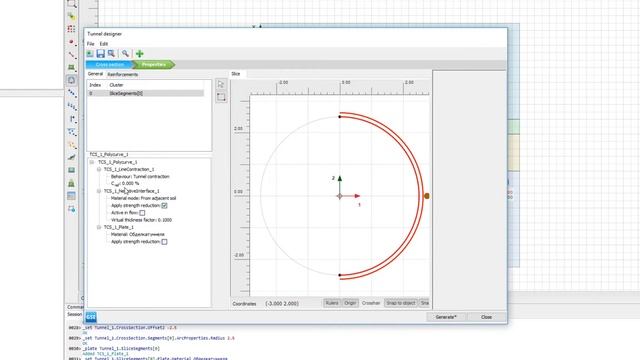Switch to the Properties step
The width and height of the screenshot is (640, 360).
(x=154, y=64)
